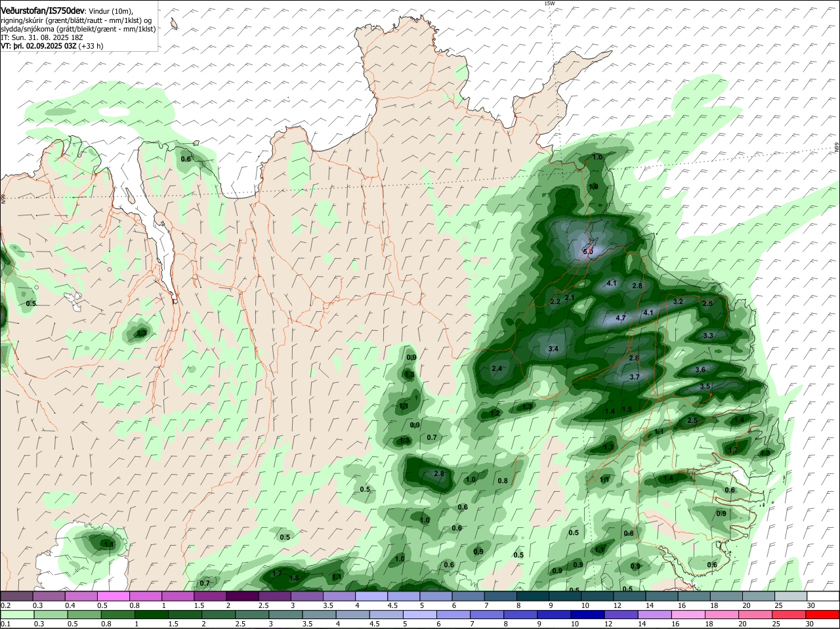This screenshot has width=840, height=629.
Task: Click the '3.6' precipitation value on map
Action: coord(700,370)
